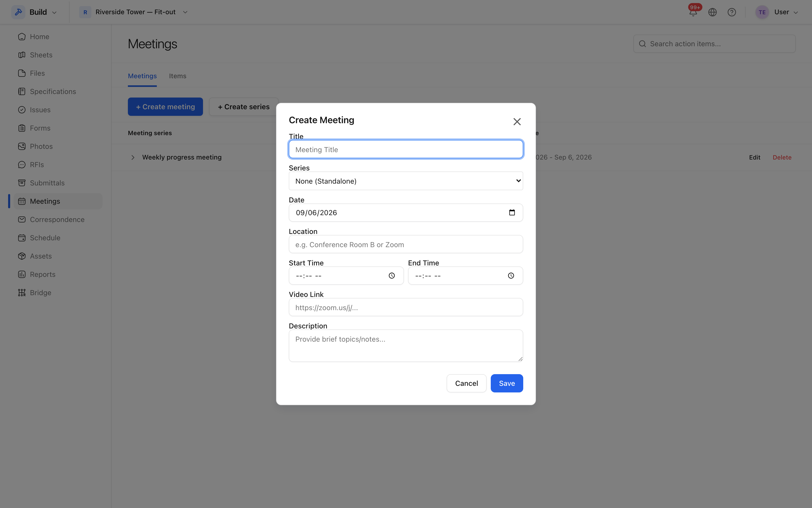The width and height of the screenshot is (812, 508).
Task: Open the calendar picker in Date field
Action: (512, 212)
